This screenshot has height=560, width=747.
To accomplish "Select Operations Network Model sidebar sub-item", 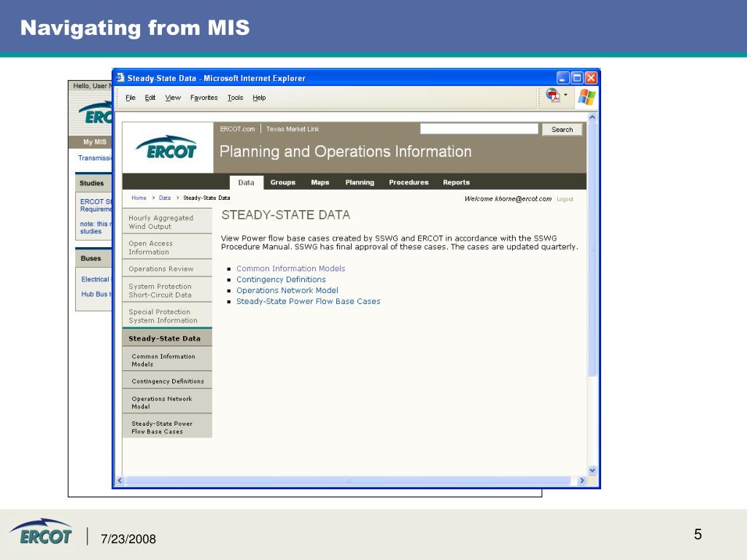I will (x=167, y=402).
